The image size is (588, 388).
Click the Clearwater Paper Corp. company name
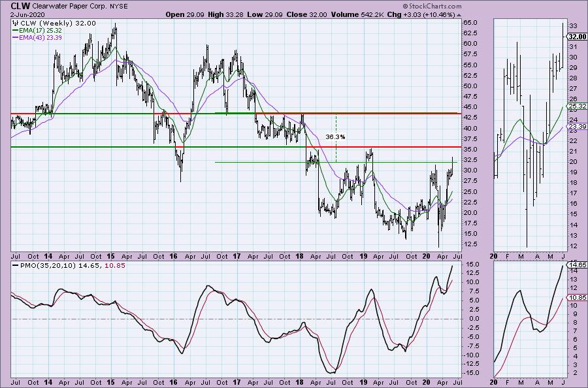tap(70, 7)
